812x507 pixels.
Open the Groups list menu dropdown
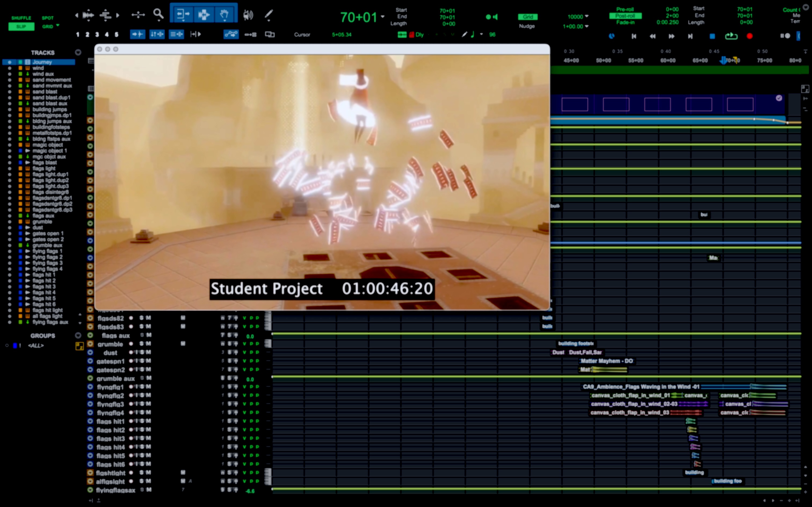78,335
